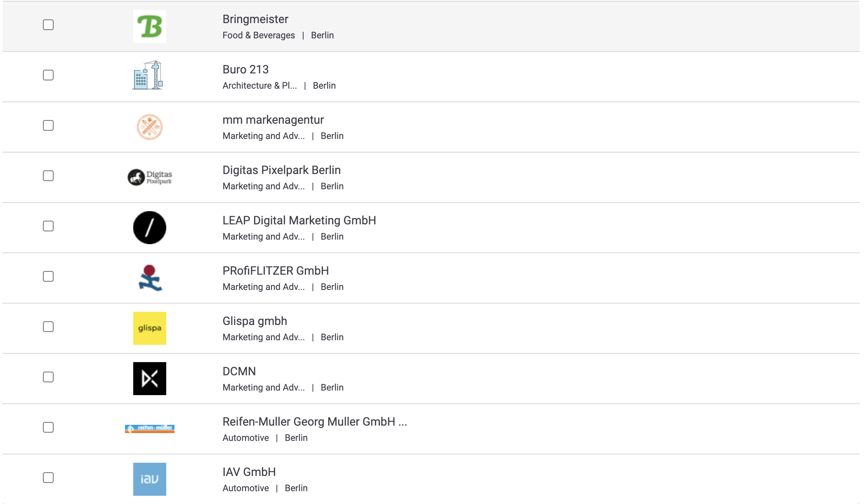Click Berlin location in Buro 213 row

324,86
